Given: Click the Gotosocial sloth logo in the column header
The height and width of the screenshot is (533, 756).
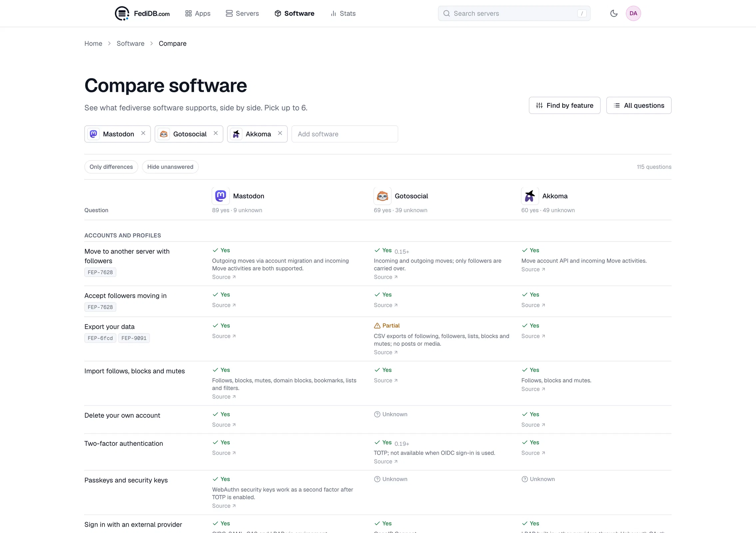Looking at the screenshot, I should (382, 196).
